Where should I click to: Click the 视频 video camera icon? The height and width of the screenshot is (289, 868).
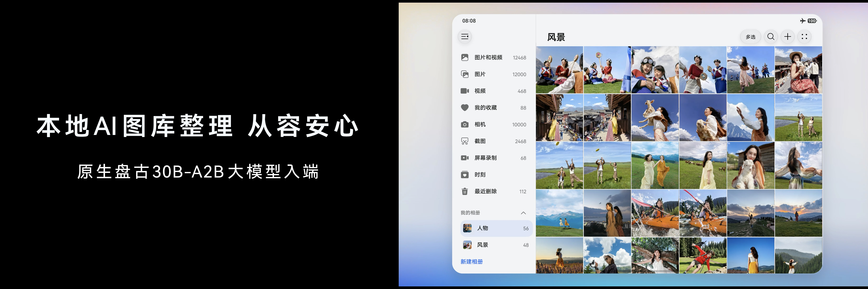(465, 91)
